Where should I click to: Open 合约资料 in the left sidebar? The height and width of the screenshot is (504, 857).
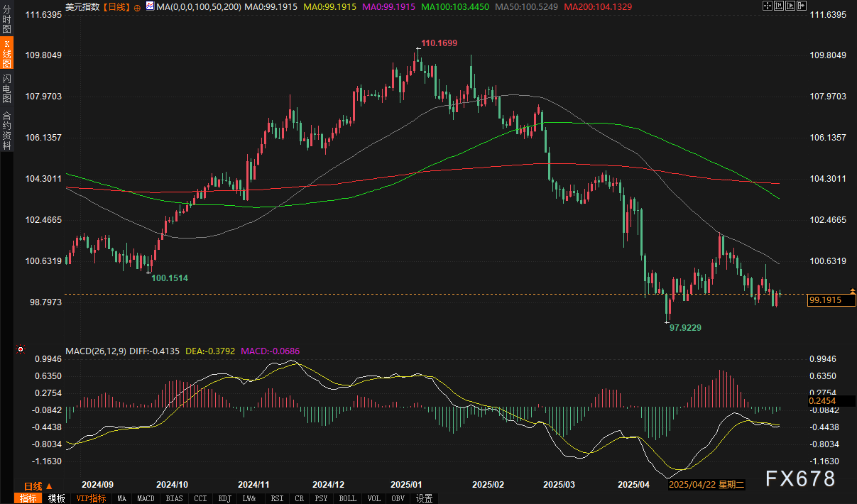pos(6,131)
